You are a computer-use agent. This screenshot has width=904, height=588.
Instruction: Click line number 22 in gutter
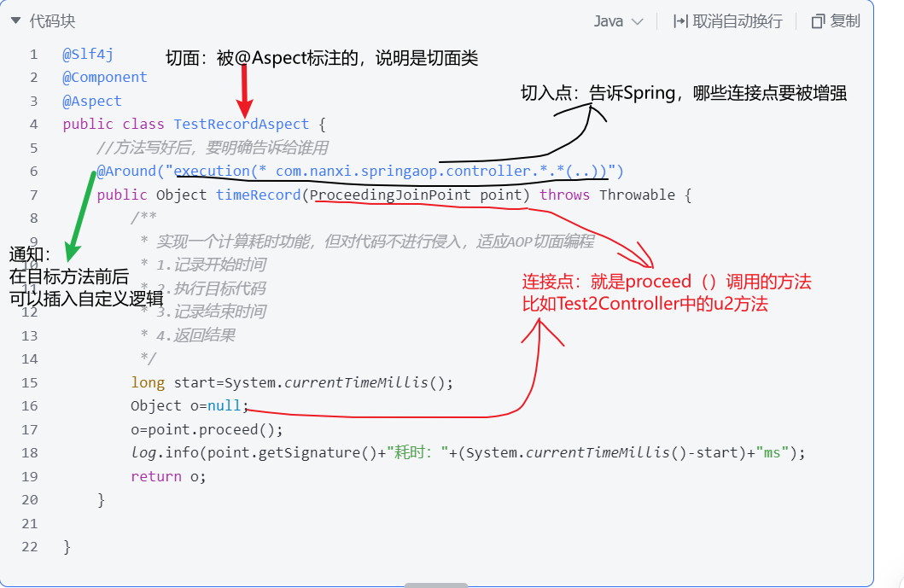coord(30,547)
